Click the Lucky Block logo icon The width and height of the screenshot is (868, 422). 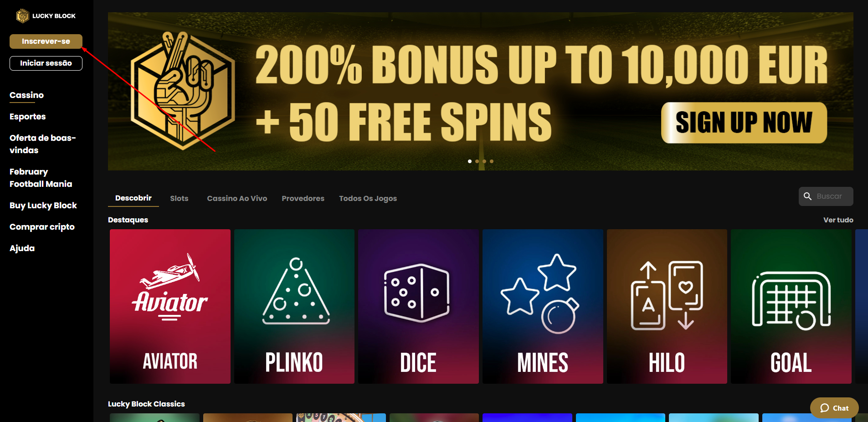[x=22, y=16]
